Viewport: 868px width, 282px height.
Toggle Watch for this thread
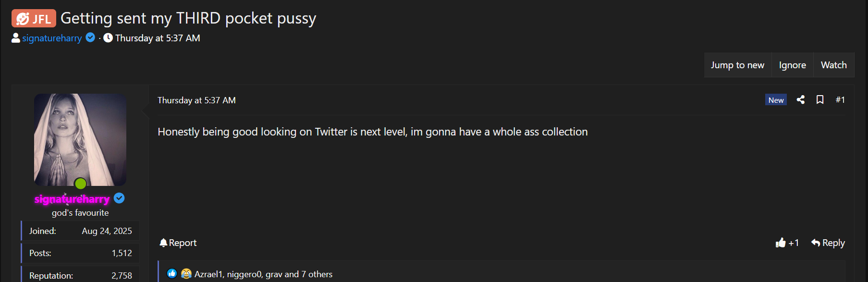(833, 64)
